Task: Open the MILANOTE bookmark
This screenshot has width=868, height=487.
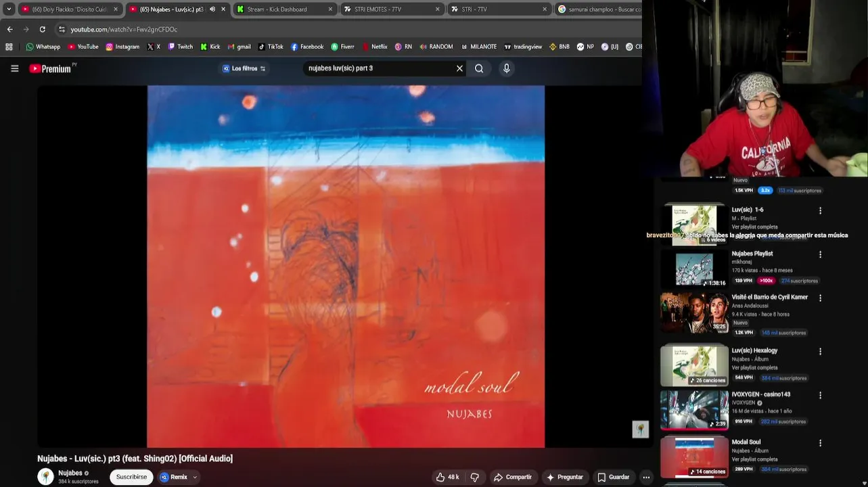Action: click(x=479, y=47)
